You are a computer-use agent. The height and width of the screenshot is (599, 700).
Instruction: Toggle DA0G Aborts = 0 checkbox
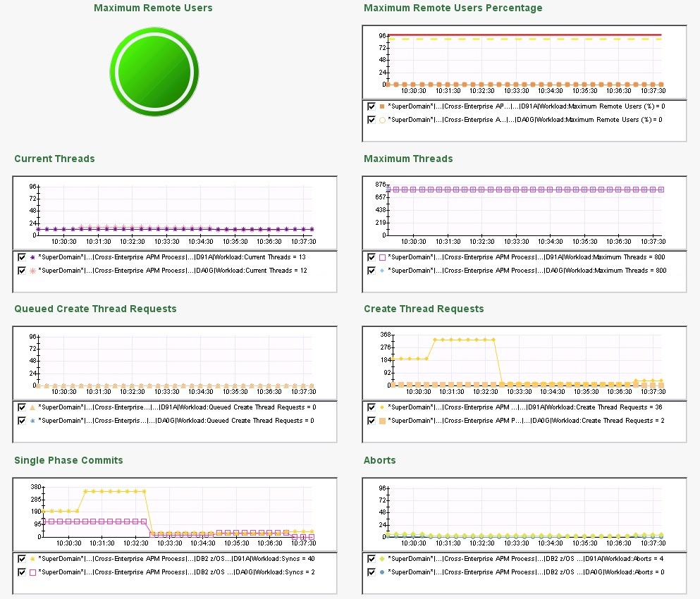pos(372,572)
